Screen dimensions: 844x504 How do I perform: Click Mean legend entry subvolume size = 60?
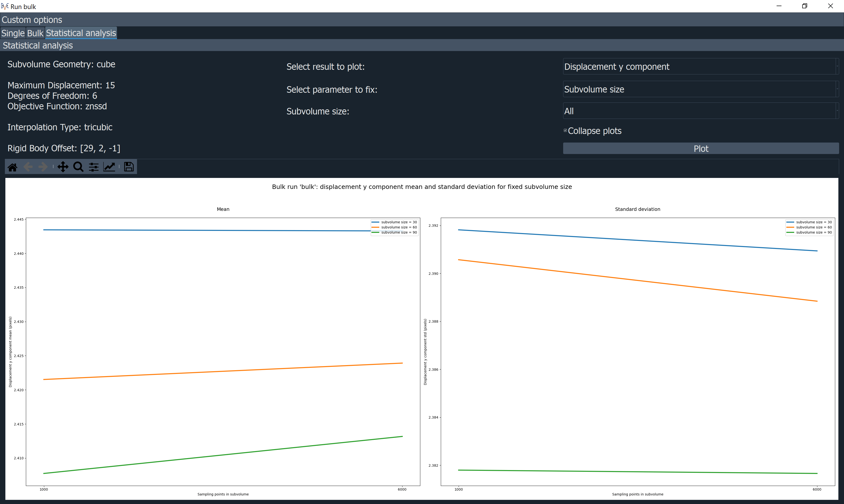[x=394, y=227]
